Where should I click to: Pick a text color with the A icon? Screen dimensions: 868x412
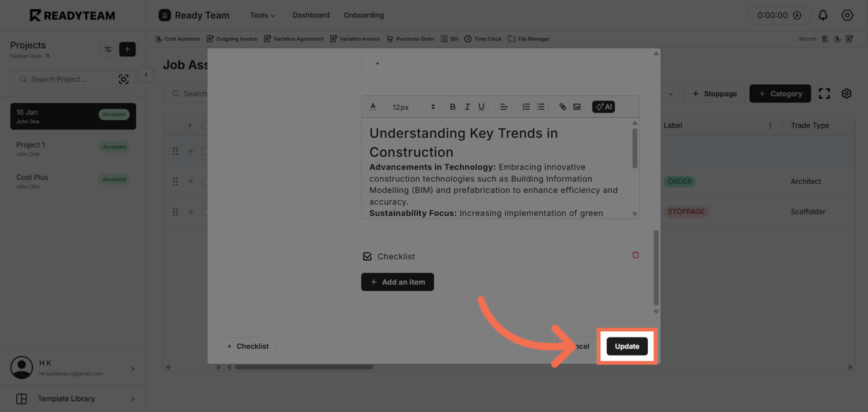click(373, 107)
